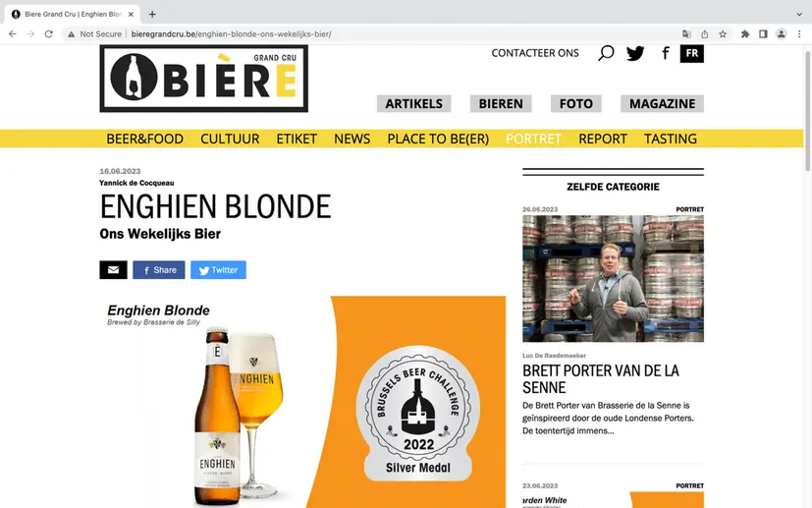Open the Chrome profile avatar menu
Viewport: 812px width, 508px height.
(781, 34)
